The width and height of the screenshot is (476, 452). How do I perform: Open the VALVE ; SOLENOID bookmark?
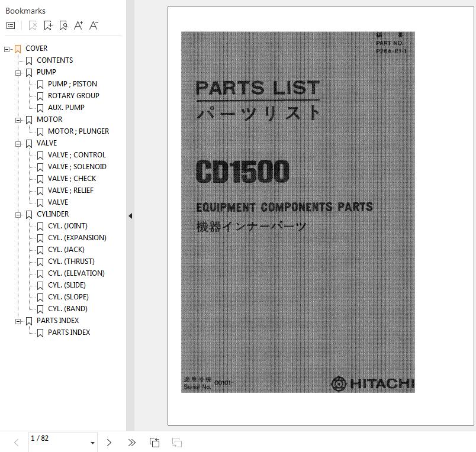click(77, 167)
